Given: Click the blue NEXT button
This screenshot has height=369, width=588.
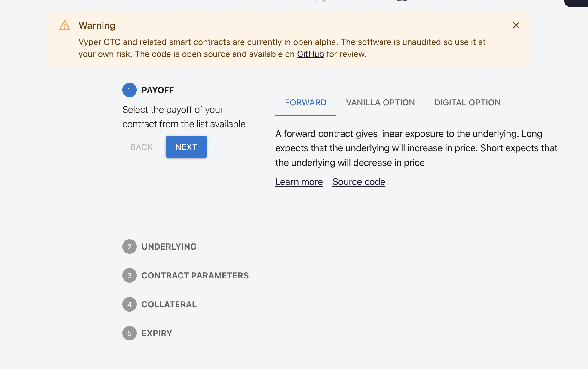Looking at the screenshot, I should [186, 147].
